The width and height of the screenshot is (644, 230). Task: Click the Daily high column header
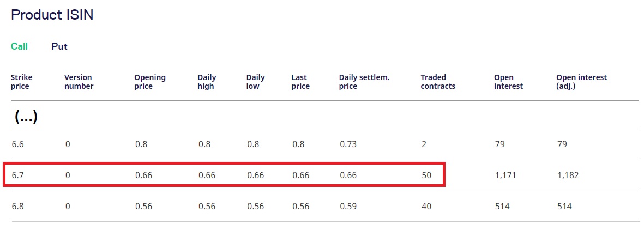pyautogui.click(x=207, y=82)
